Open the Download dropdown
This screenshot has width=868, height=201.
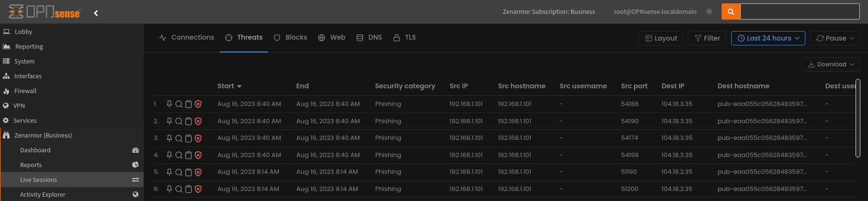pyautogui.click(x=831, y=64)
